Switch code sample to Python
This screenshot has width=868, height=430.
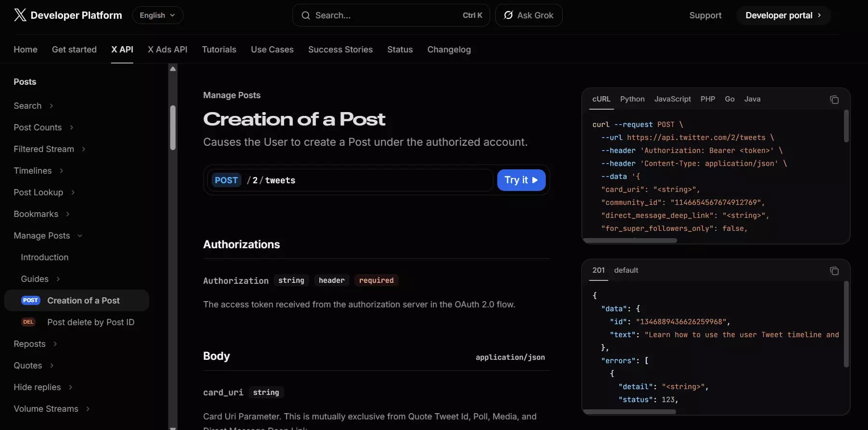[x=632, y=99]
